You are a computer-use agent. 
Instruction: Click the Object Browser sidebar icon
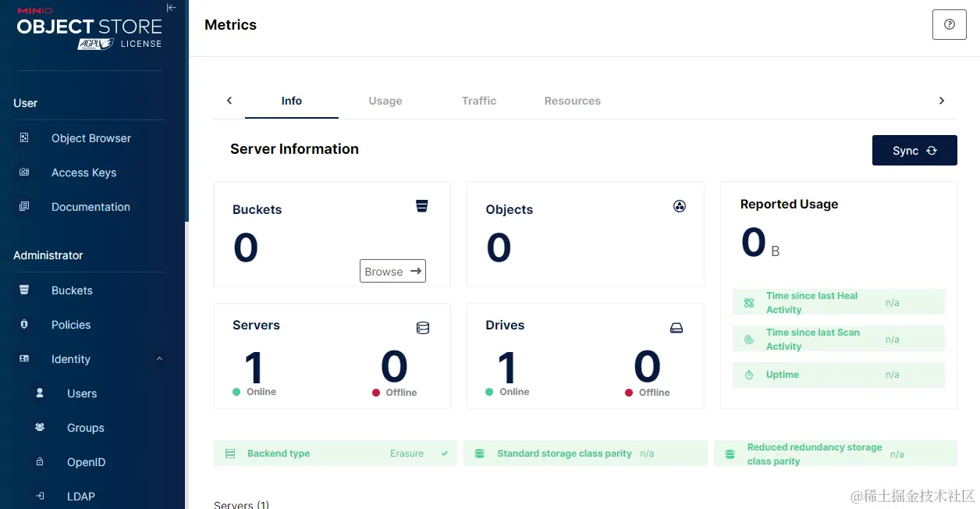24,137
